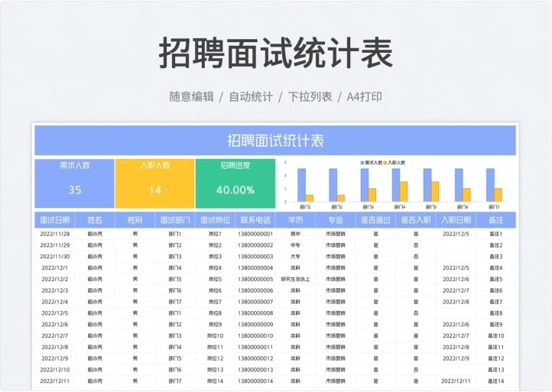Select the 学历 column header
This screenshot has width=552, height=392.
coord(295,220)
